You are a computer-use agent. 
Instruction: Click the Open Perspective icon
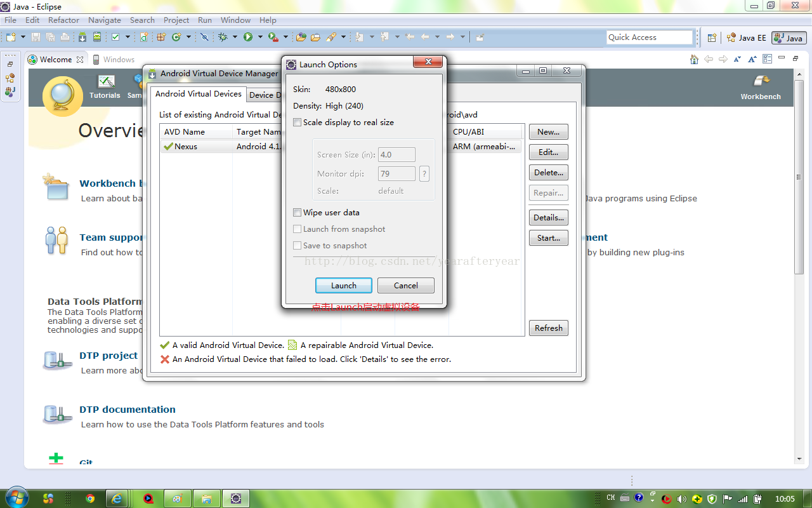click(x=712, y=37)
